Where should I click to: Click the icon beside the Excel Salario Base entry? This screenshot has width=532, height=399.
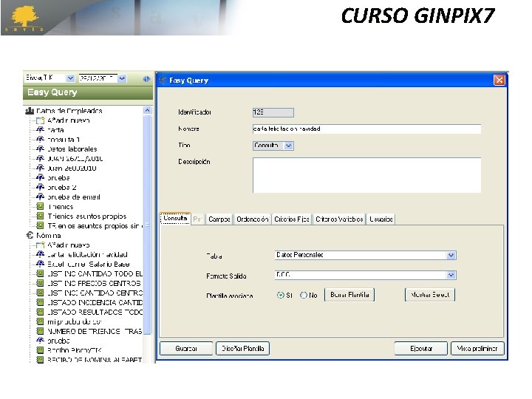click(40, 264)
